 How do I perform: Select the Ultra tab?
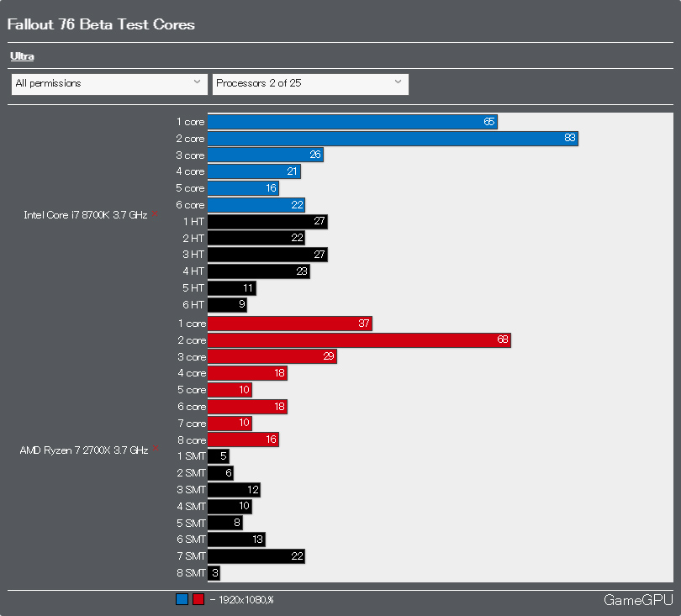click(22, 56)
